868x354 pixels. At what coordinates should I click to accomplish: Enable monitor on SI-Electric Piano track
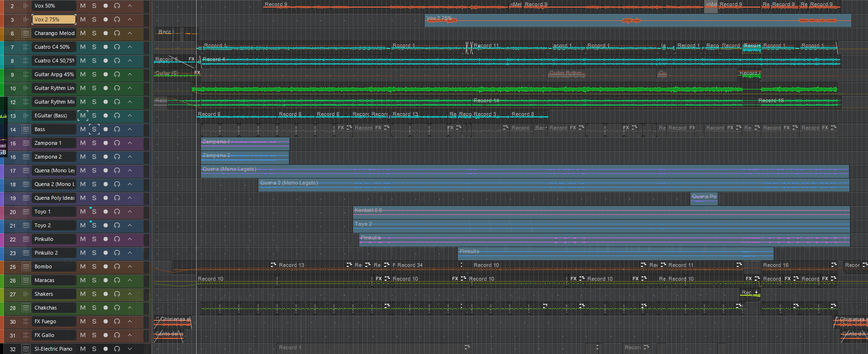117,349
